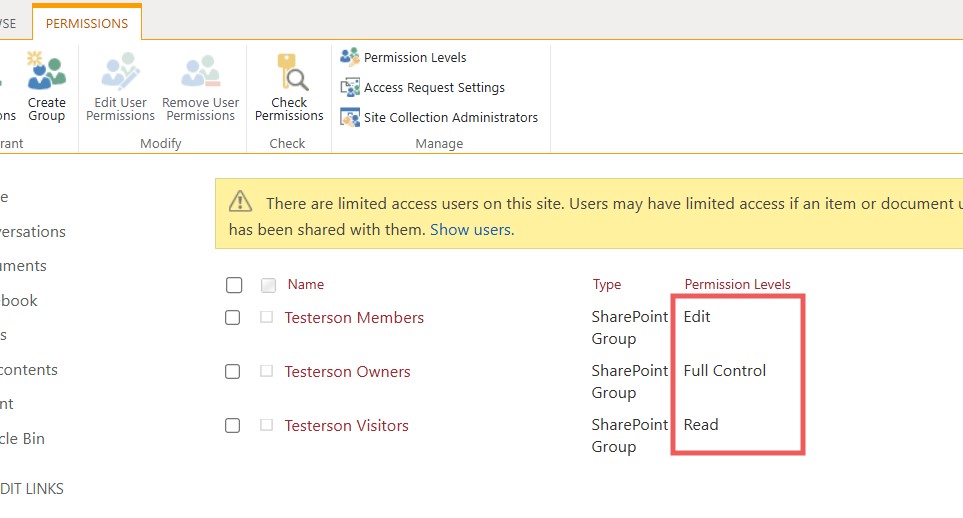Click the Check Permissions key icon
The width and height of the screenshot is (963, 518).
(x=289, y=72)
